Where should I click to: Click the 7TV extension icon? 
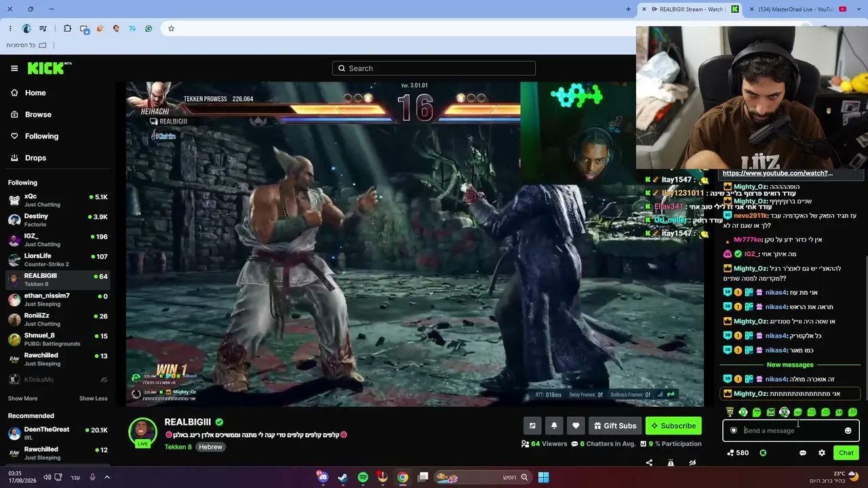(x=132, y=28)
